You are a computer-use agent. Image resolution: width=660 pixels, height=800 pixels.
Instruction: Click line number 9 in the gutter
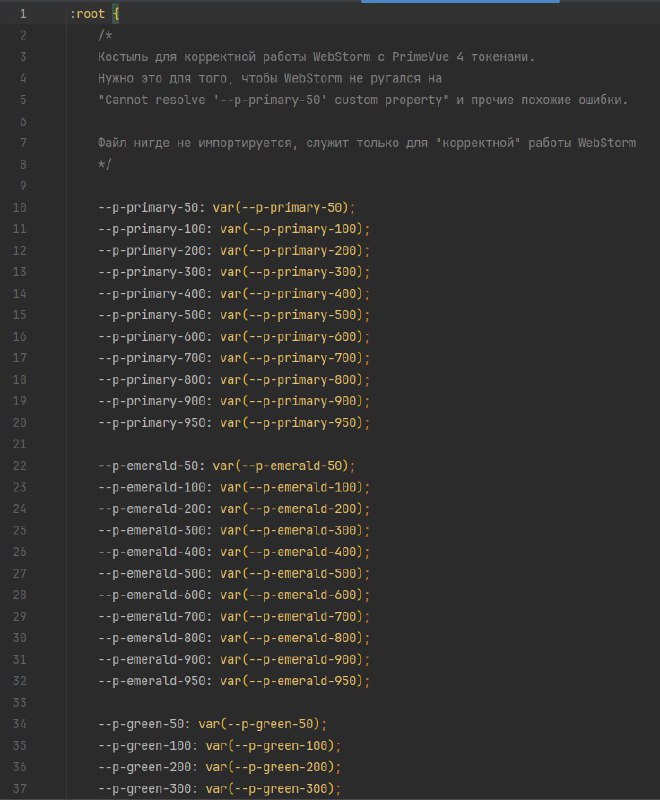[x=23, y=186]
